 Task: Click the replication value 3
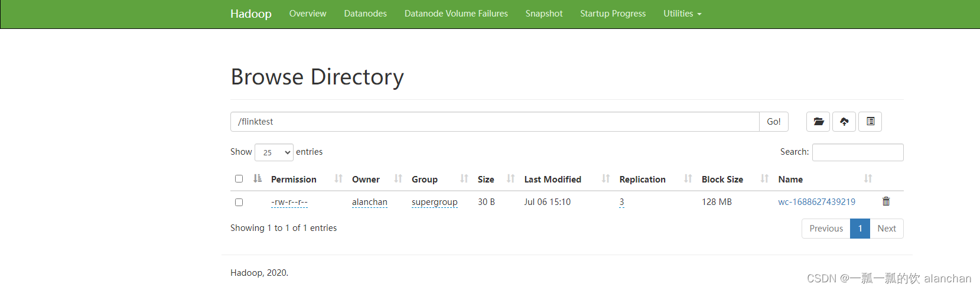click(621, 202)
